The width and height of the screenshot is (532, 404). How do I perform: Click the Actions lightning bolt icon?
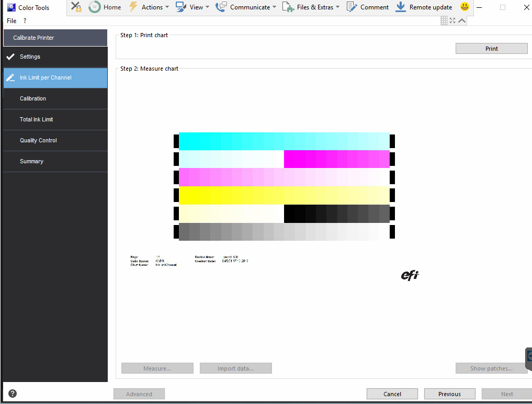click(133, 6)
